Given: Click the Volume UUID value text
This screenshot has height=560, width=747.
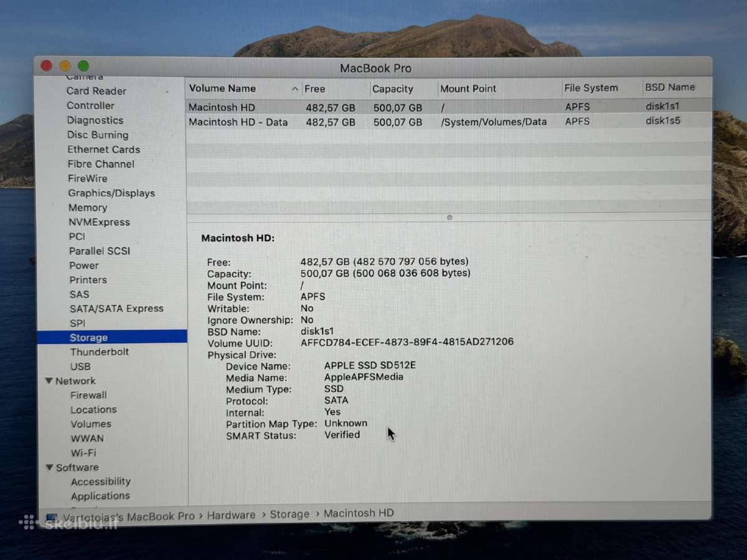Looking at the screenshot, I should [x=407, y=342].
